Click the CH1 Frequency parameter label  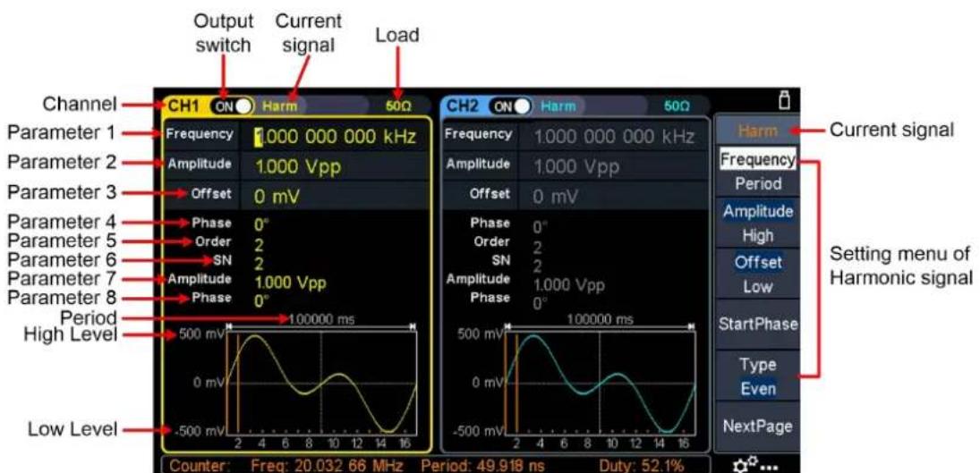tap(200, 133)
